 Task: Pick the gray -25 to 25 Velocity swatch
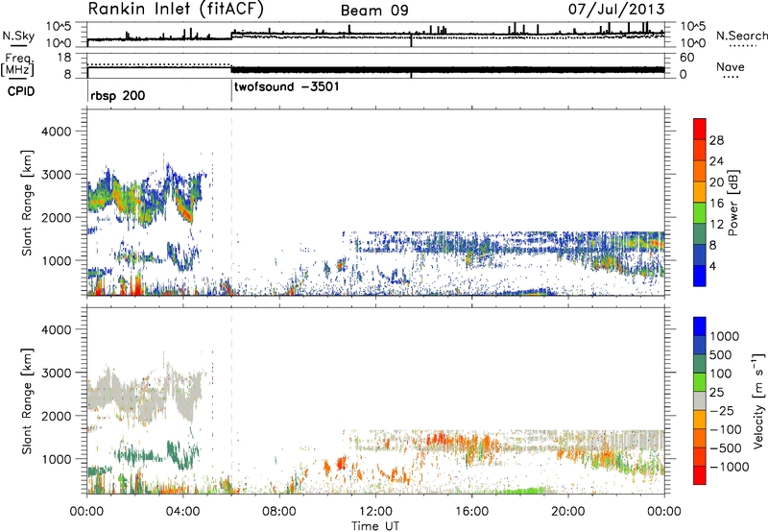(700, 400)
